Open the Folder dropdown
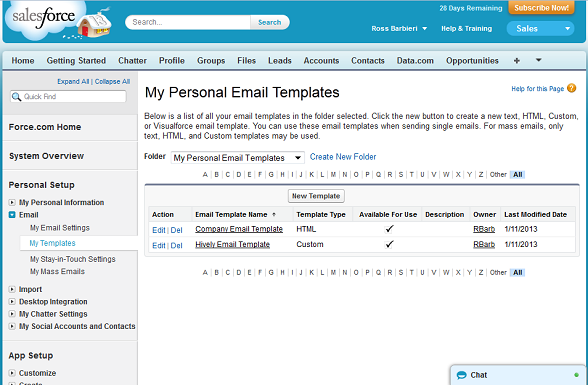This screenshot has width=588, height=385. pyautogui.click(x=237, y=158)
